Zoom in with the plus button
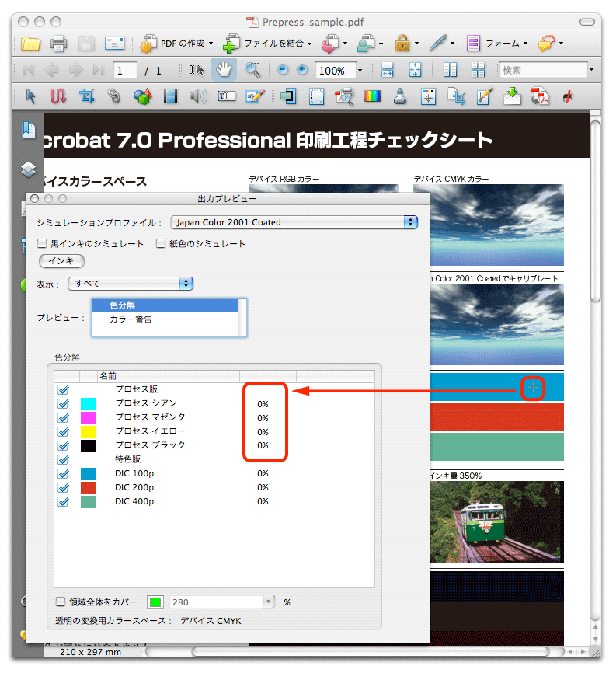The width and height of the screenshot is (616, 673). pos(302,69)
